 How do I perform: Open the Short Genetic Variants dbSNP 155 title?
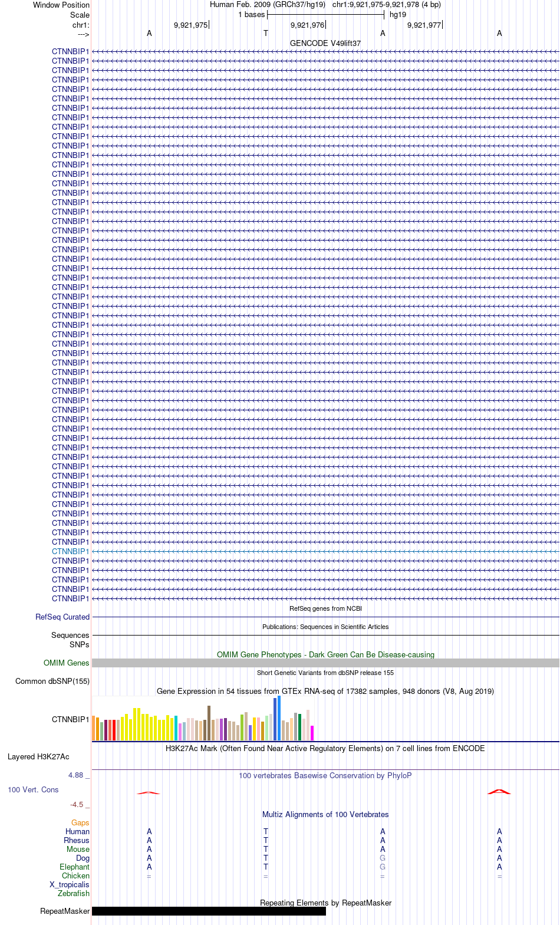pyautogui.click(x=325, y=673)
